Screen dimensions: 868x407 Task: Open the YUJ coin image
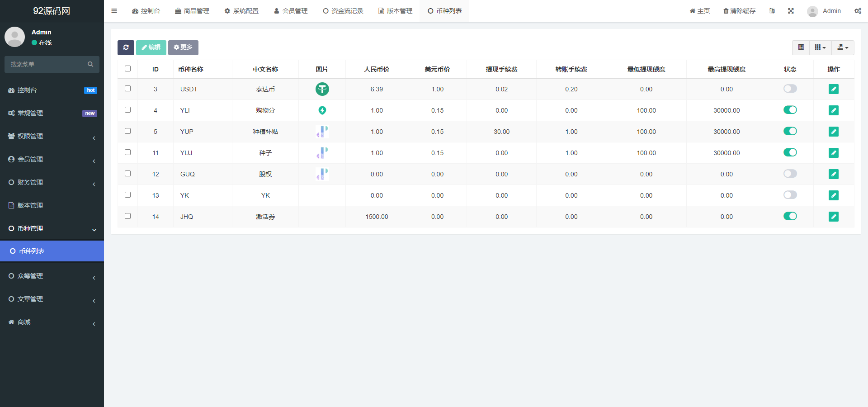coord(322,153)
